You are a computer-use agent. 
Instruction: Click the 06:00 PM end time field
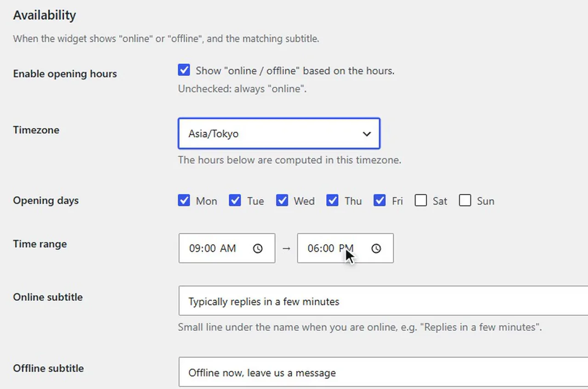(x=345, y=248)
